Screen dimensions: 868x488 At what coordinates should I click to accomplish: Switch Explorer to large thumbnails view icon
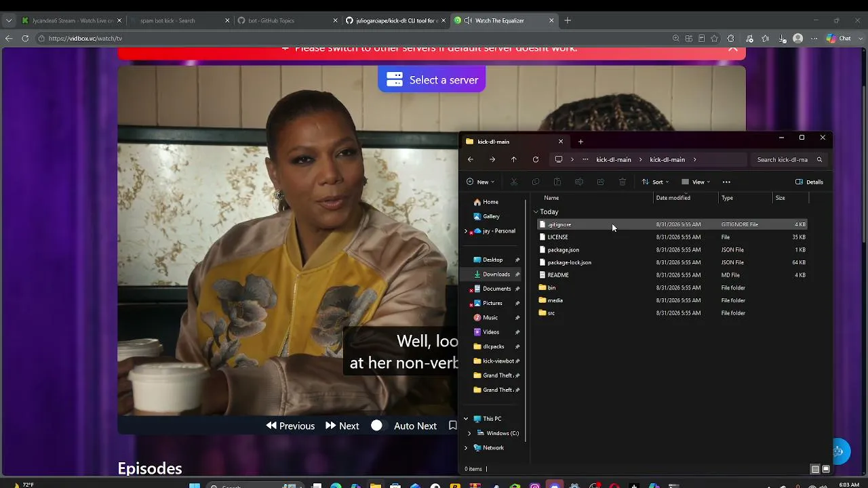(826, 469)
